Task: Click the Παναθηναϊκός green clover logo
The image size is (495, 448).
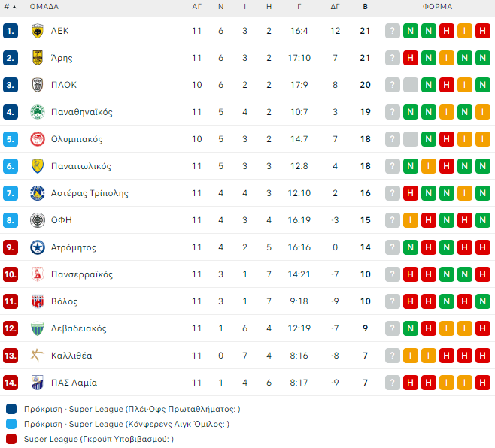Action: tap(37, 112)
